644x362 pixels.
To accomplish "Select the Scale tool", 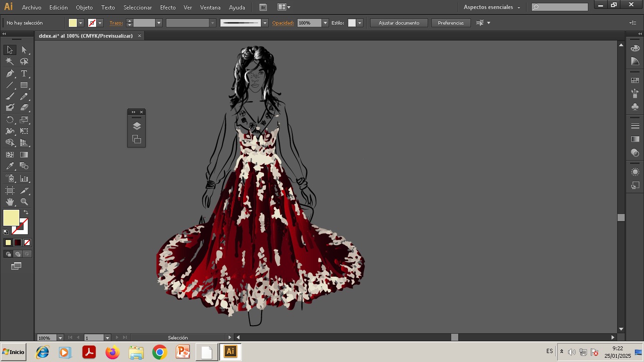I will click(x=24, y=120).
